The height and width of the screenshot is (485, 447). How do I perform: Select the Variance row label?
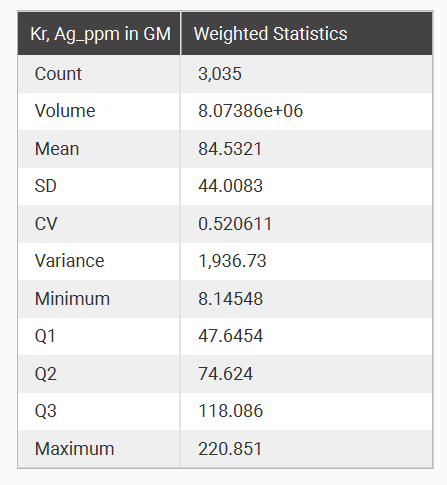[x=69, y=261]
